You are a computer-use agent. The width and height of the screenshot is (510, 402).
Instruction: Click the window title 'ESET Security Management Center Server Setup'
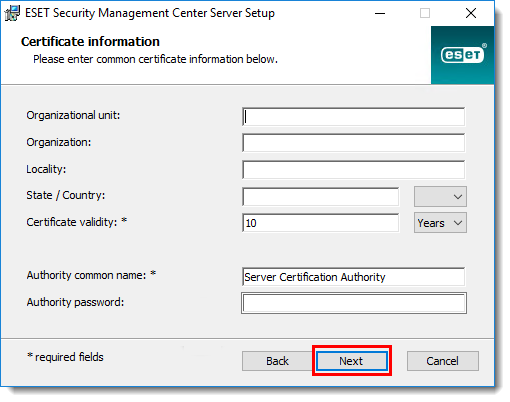(150, 13)
